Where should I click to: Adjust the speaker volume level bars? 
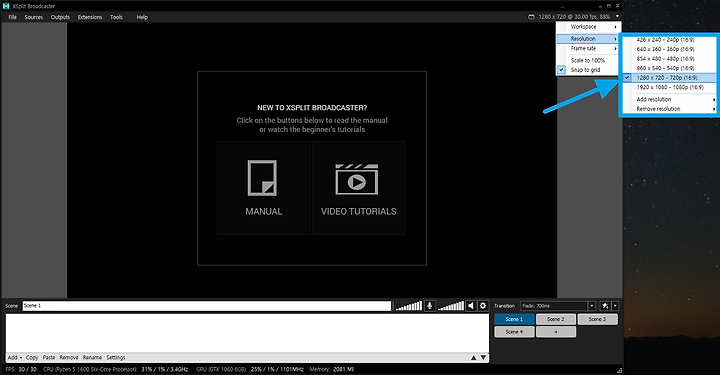[x=450, y=306]
